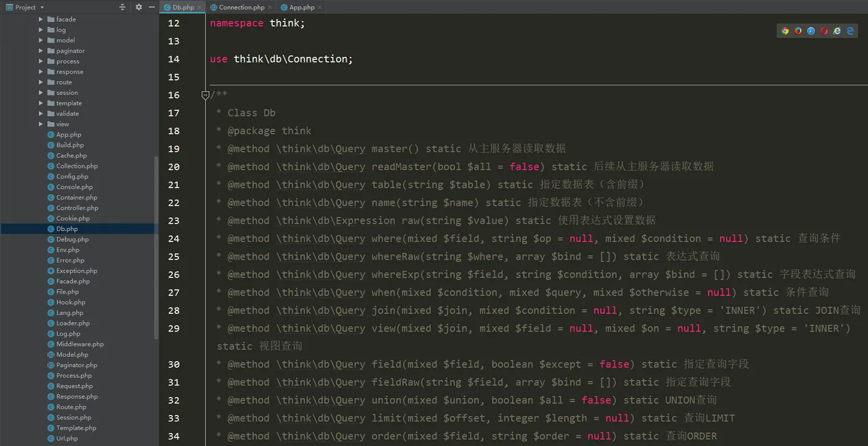Hide the Project tool window

[151, 7]
